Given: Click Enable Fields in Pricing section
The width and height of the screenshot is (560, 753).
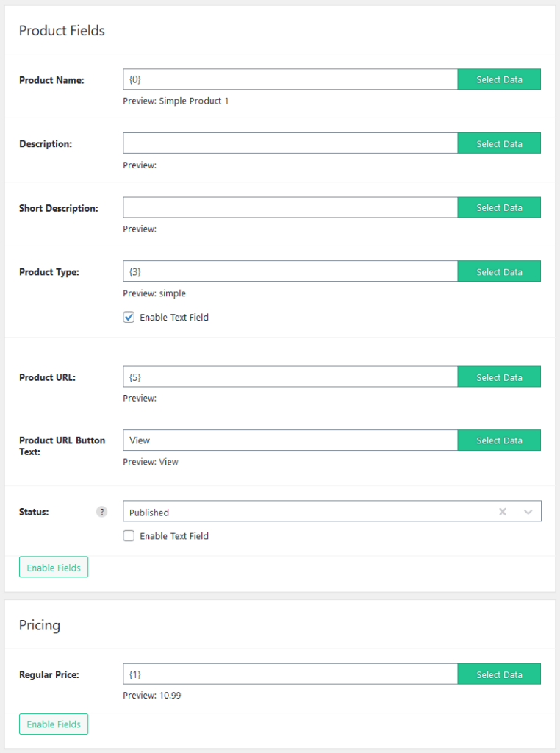Looking at the screenshot, I should tap(54, 724).
